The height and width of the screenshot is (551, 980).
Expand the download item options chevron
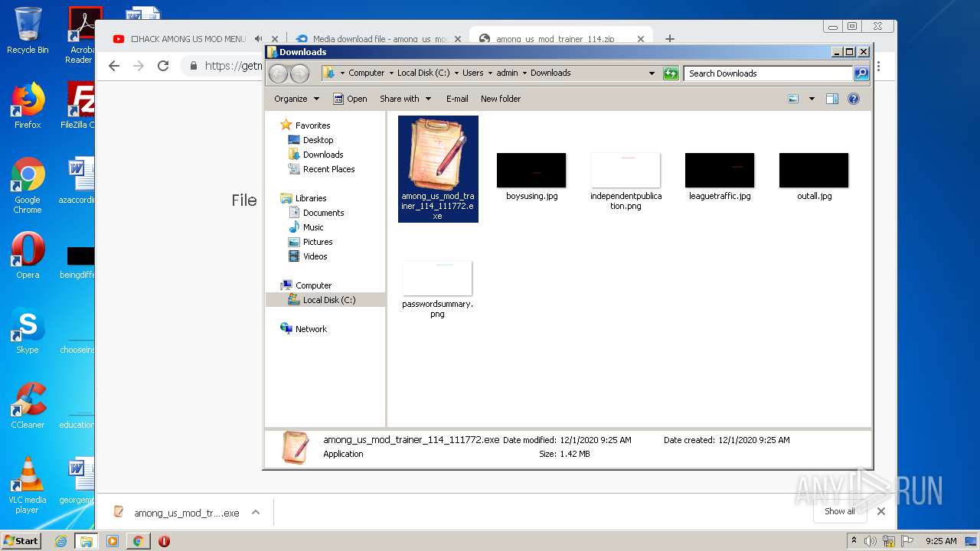256,513
